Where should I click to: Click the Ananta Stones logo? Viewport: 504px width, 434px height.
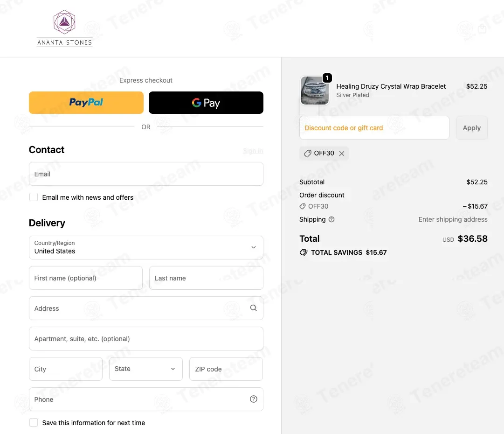point(64,28)
